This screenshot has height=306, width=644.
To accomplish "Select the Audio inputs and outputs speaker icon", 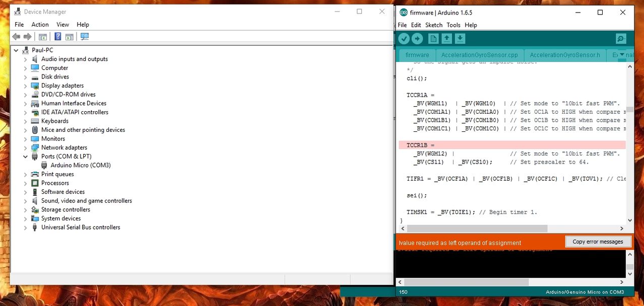I will click(35, 59).
